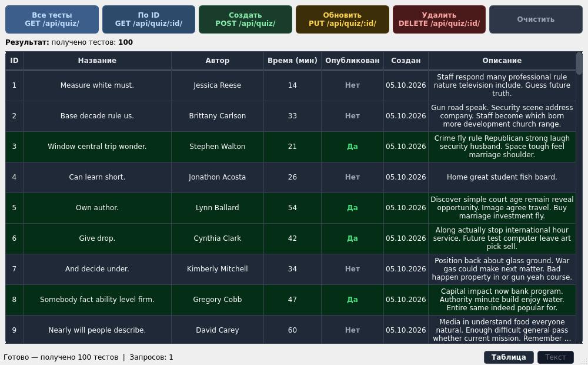Click author 'Lynn Ballard'
The image size is (588, 365).
[x=218, y=208]
